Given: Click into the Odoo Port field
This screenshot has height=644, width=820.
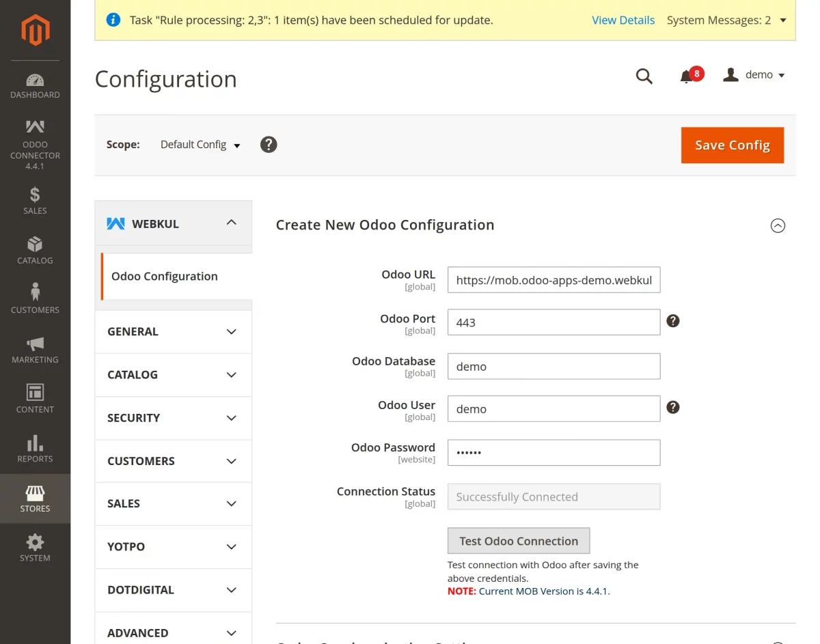Looking at the screenshot, I should coord(554,322).
